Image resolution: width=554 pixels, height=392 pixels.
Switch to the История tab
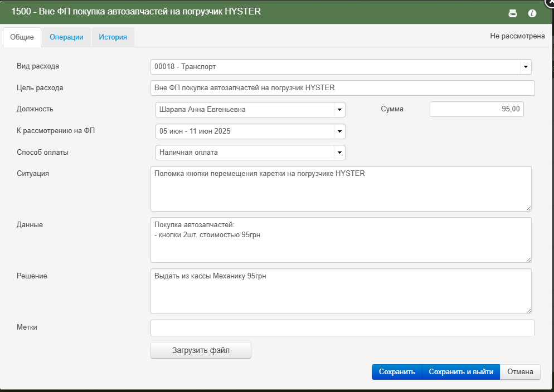(x=113, y=37)
